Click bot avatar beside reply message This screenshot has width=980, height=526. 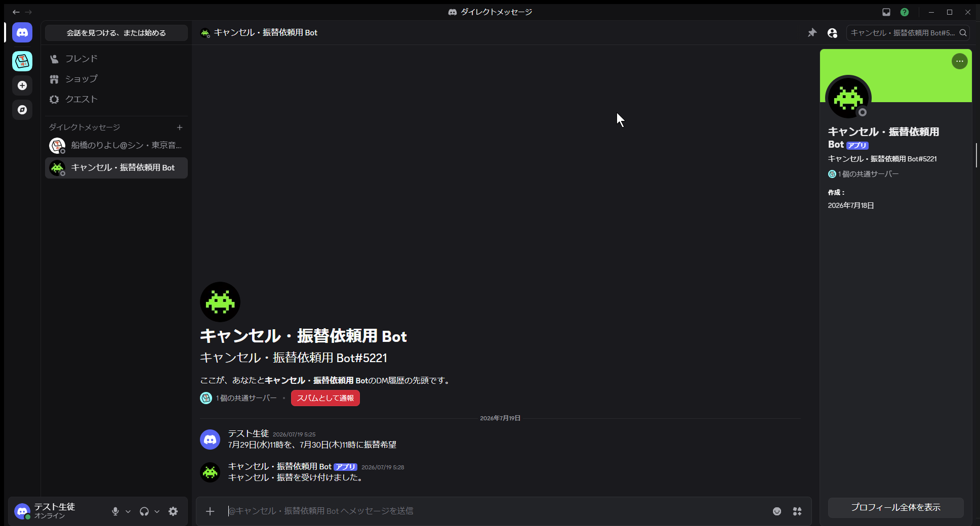210,472
